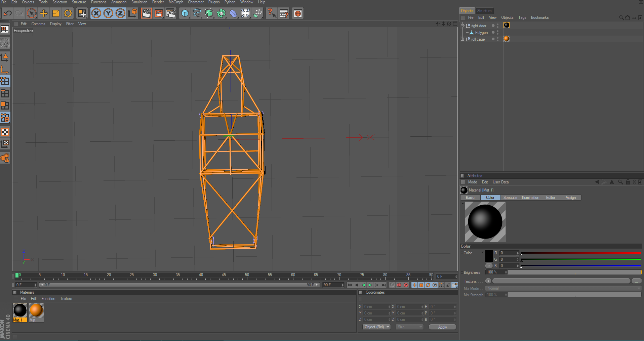This screenshot has width=644, height=341.
Task: Click the spline drawing tool icon
Action: (x=197, y=13)
